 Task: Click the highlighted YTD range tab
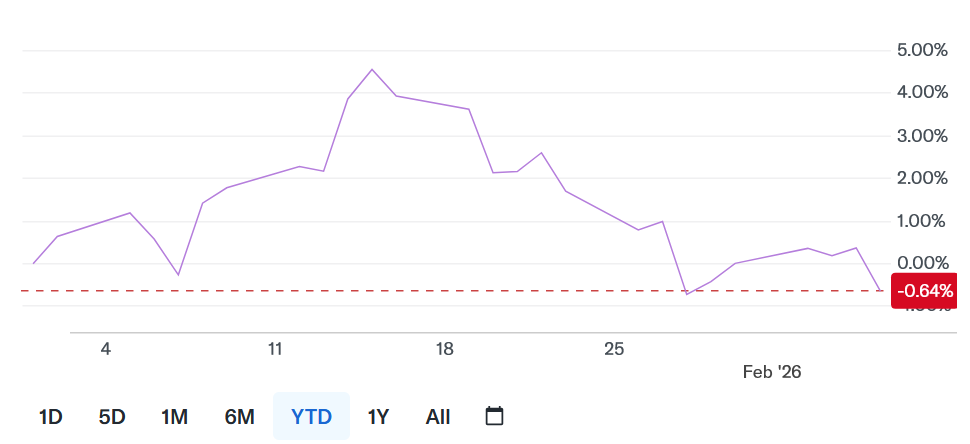pos(311,417)
